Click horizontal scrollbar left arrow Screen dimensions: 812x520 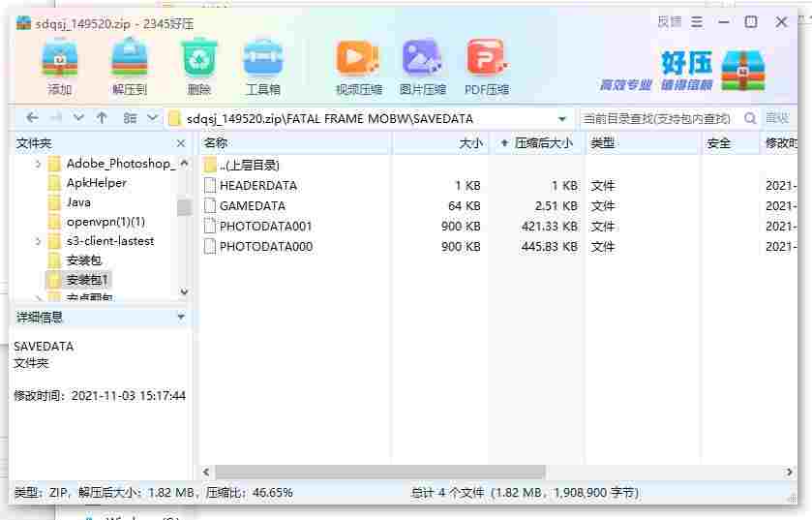pyautogui.click(x=206, y=472)
